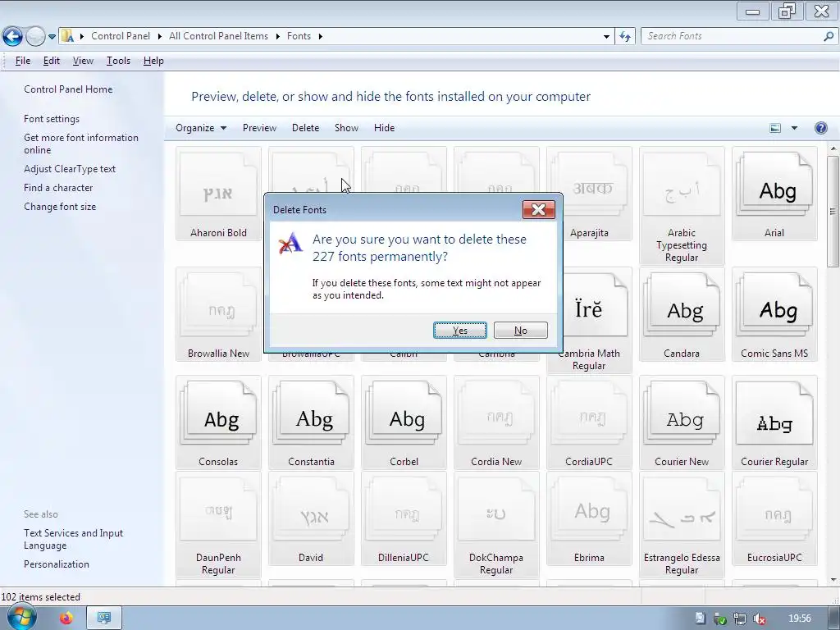The image size is (840, 630).
Task: Click the Hide toolbar button
Action: 384,127
